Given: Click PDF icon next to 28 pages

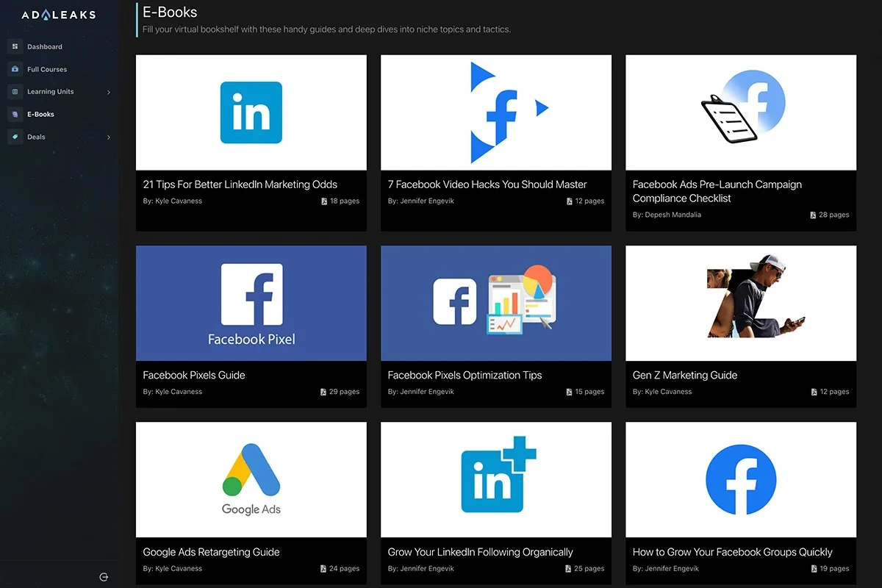Looking at the screenshot, I should point(813,215).
